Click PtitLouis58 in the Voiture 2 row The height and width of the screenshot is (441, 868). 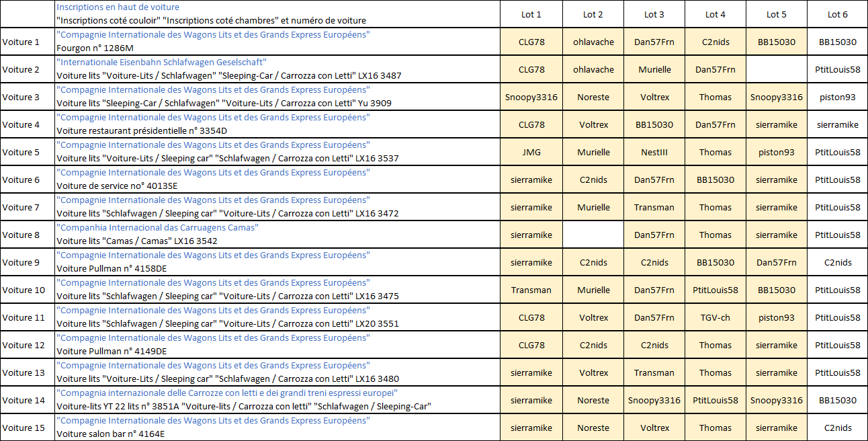[838, 69]
